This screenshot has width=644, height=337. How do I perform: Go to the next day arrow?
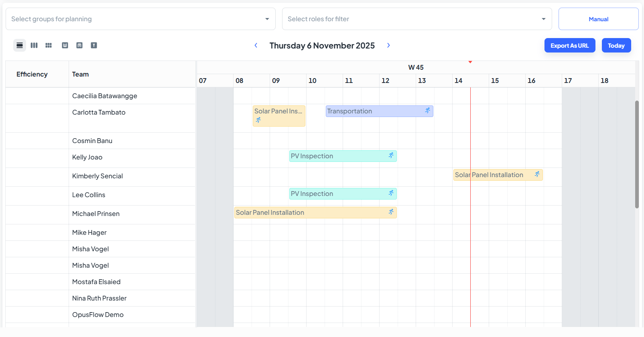point(388,45)
